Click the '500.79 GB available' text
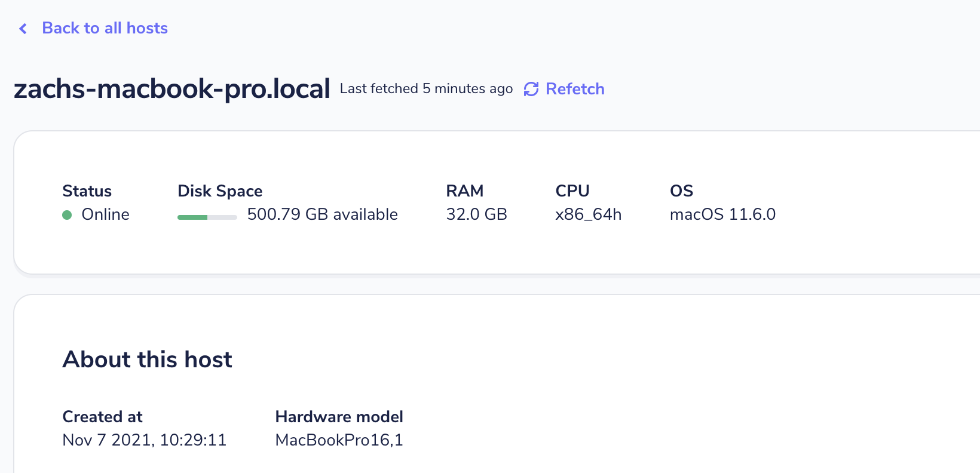This screenshot has width=980, height=473. point(322,214)
